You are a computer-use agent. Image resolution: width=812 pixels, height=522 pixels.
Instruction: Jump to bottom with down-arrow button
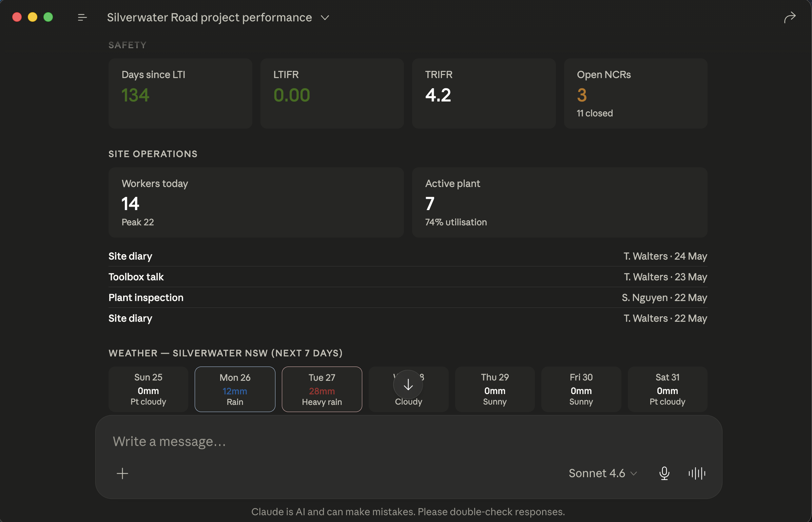408,385
